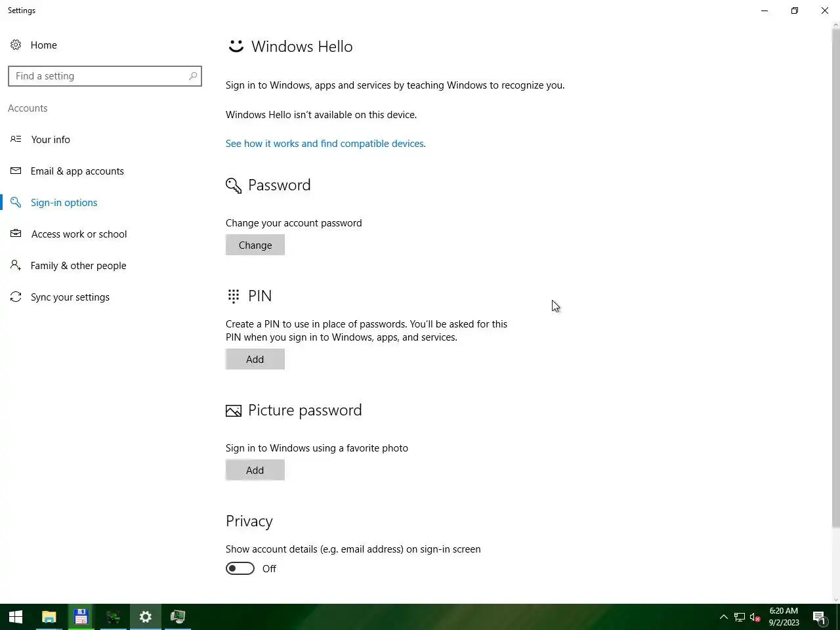Click the Settings gear in taskbar

coord(145,617)
